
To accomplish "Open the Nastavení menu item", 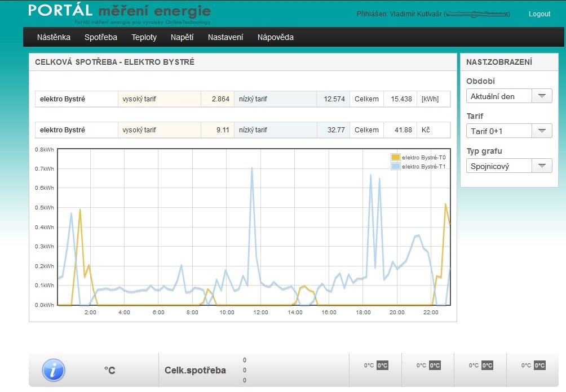I will coord(225,38).
